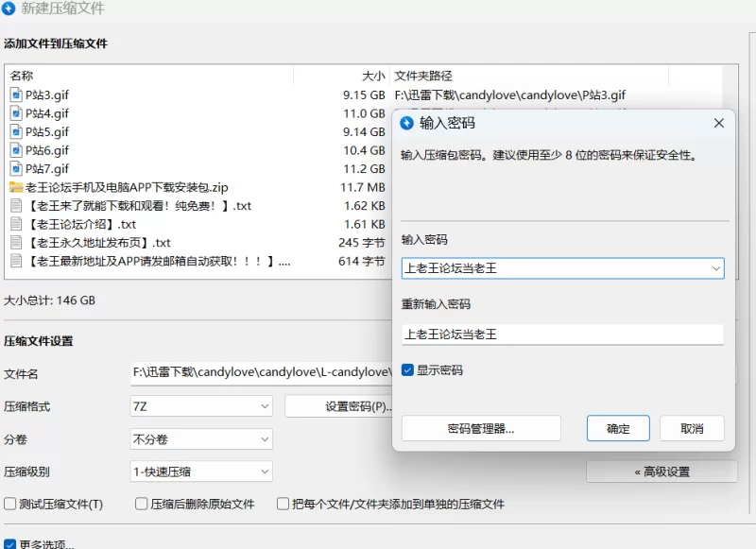Click the 11.7 MB size value
This screenshot has width=756, height=549.
pyautogui.click(x=363, y=187)
